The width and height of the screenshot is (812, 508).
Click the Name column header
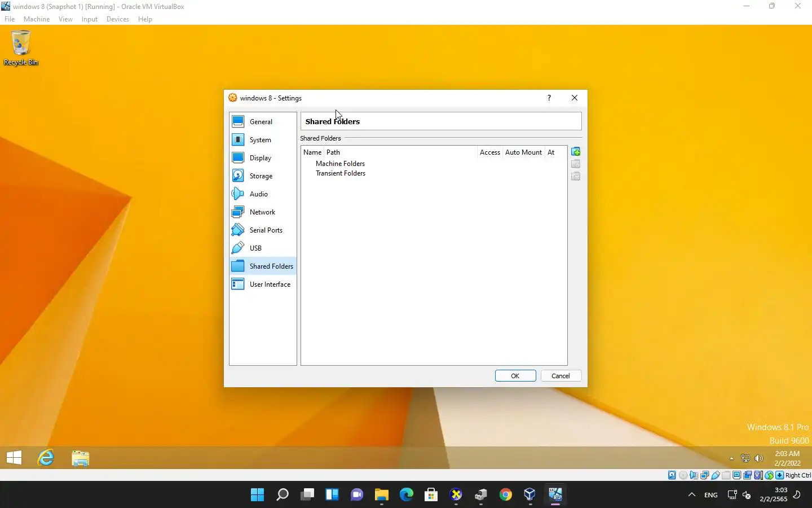point(312,152)
